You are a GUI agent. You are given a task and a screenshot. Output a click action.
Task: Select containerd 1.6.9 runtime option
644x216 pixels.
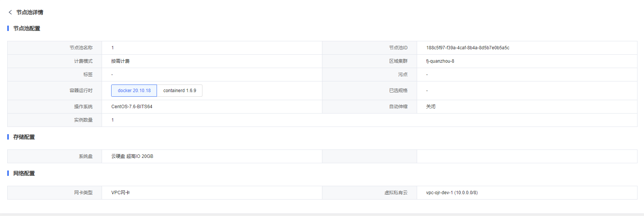(180, 91)
